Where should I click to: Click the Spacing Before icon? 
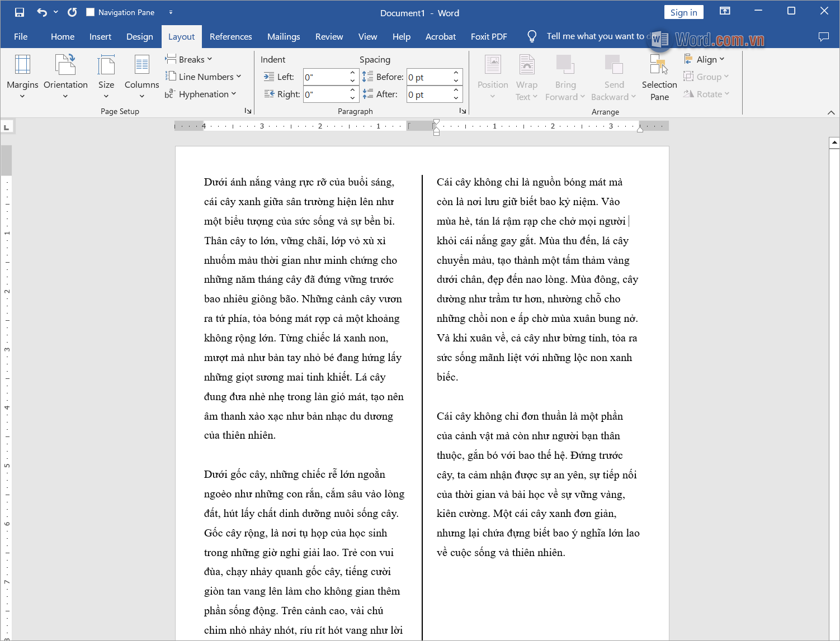point(367,77)
